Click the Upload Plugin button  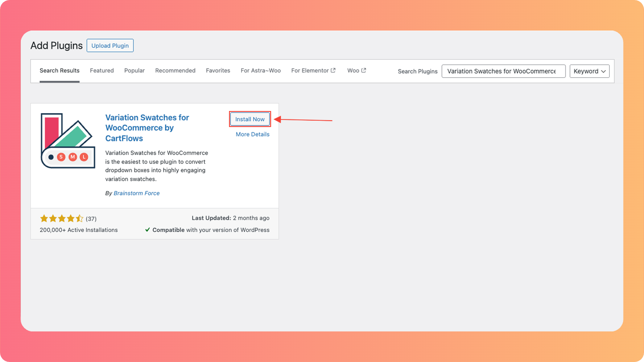(110, 45)
